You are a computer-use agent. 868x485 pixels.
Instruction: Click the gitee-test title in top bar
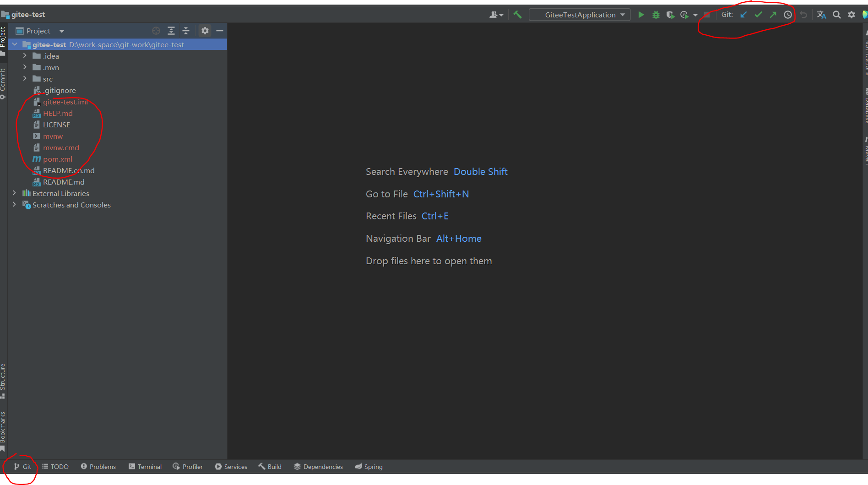28,15
